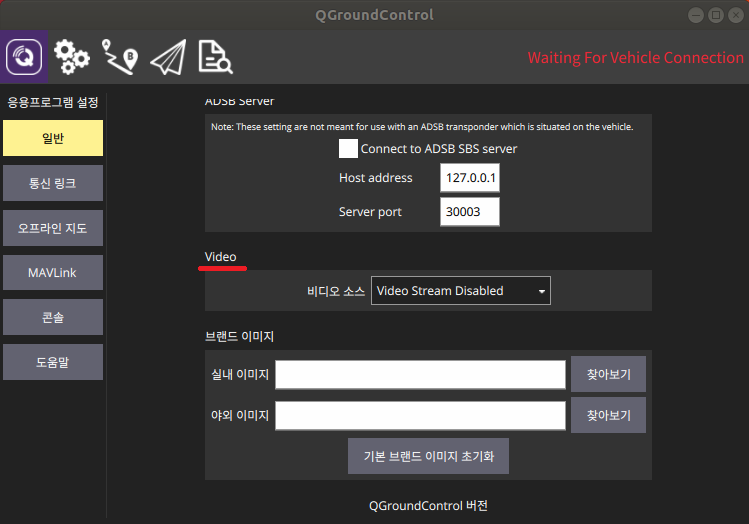This screenshot has height=524, width=749.
Task: Open the 통신 링크 settings tab
Action: click(x=53, y=183)
